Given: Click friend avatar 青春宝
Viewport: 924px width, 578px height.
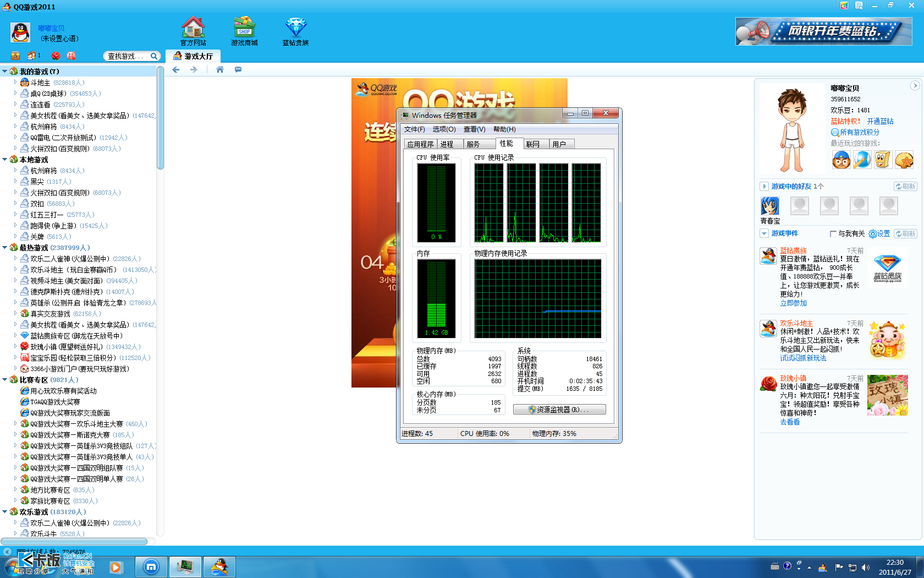Looking at the screenshot, I should pyautogui.click(x=770, y=206).
